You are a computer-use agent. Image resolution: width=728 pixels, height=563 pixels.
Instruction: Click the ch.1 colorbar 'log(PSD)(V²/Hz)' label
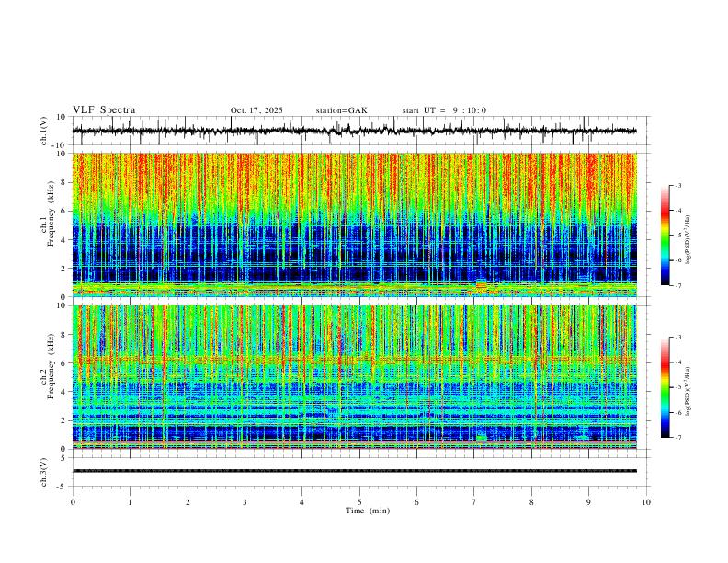(x=688, y=239)
